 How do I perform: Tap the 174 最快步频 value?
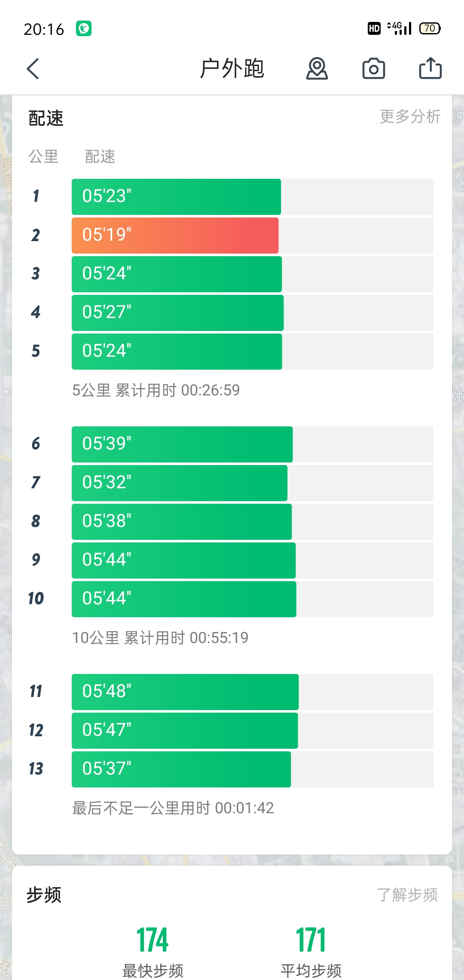coord(153,940)
